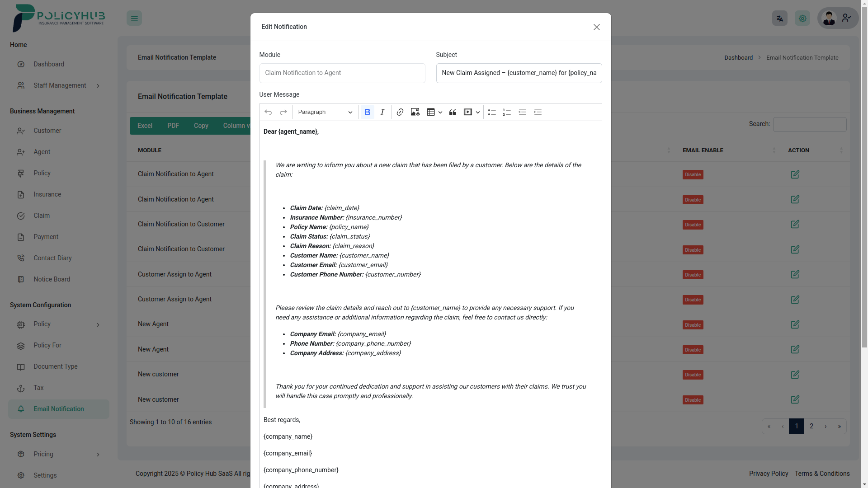Click the image upload icon in the toolbar
This screenshot has width=868, height=488.
(415, 112)
